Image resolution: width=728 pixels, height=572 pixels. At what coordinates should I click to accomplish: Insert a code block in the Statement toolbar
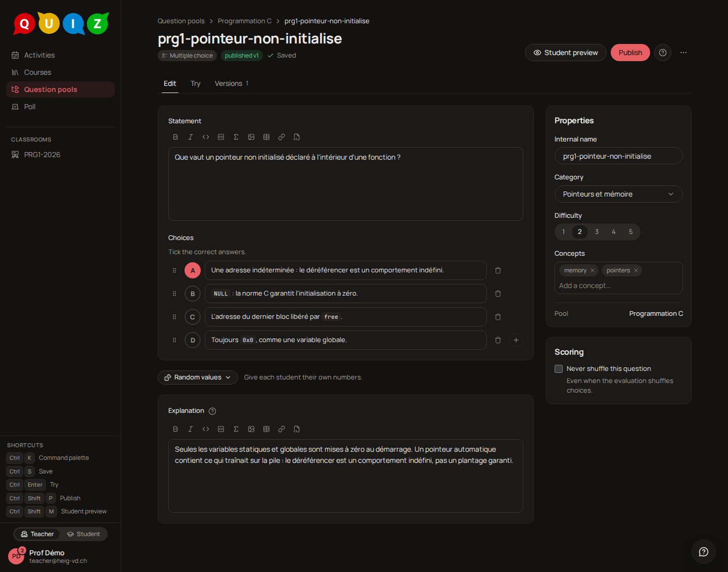point(221,137)
